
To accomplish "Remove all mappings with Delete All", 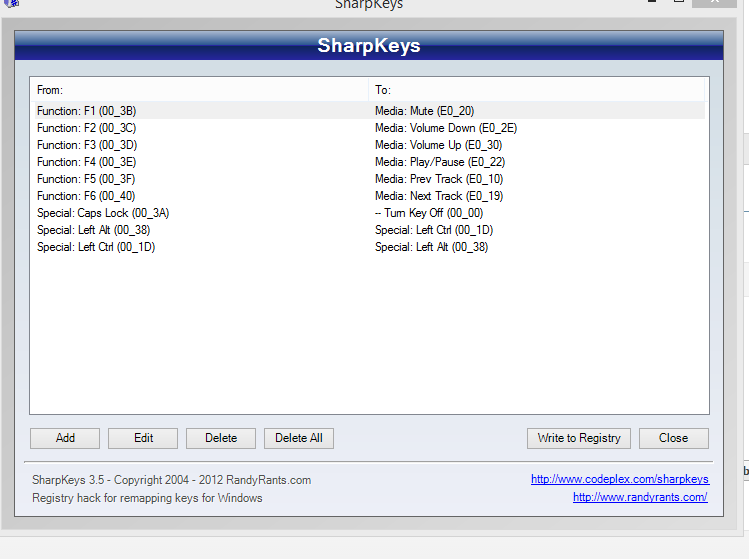I will [299, 438].
